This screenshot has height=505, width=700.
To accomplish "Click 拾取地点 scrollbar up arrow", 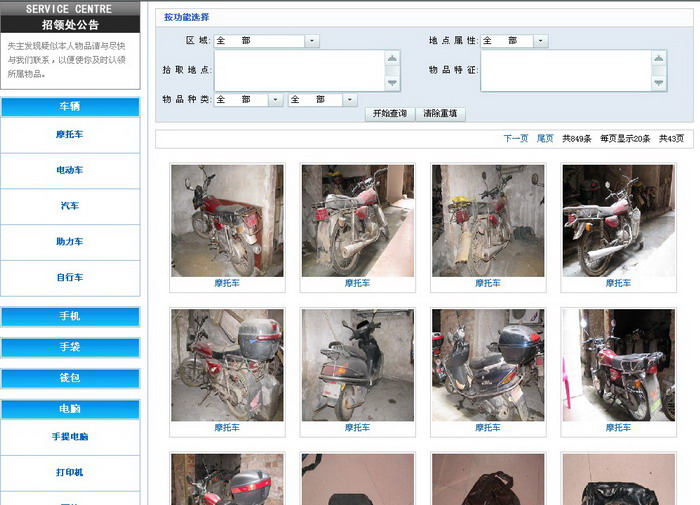I will click(x=392, y=58).
